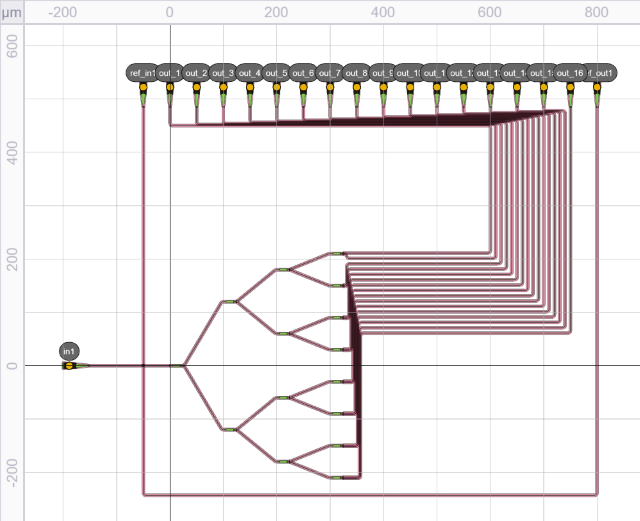Select the out_3 port label
The image size is (640, 521).
point(223,73)
